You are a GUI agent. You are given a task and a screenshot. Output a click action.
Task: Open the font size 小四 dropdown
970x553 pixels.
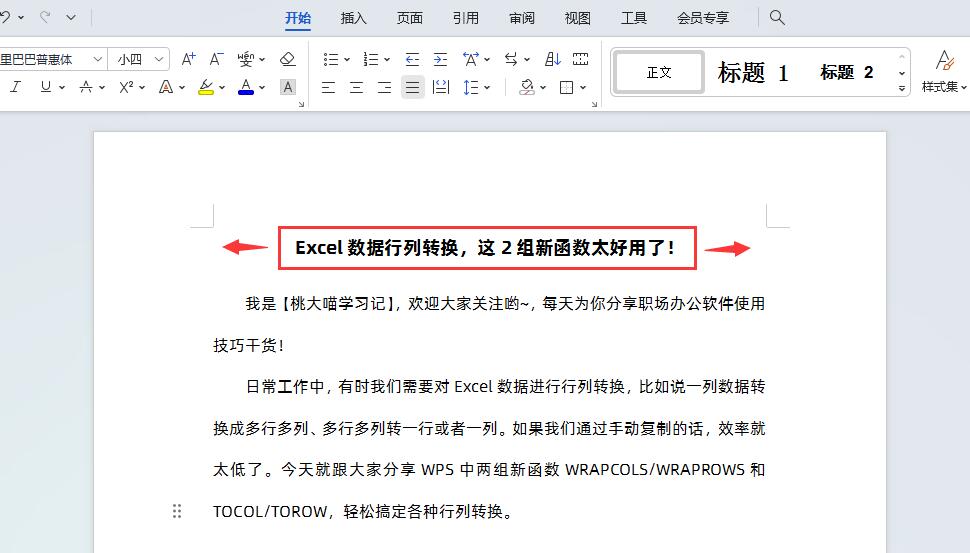tap(159, 59)
